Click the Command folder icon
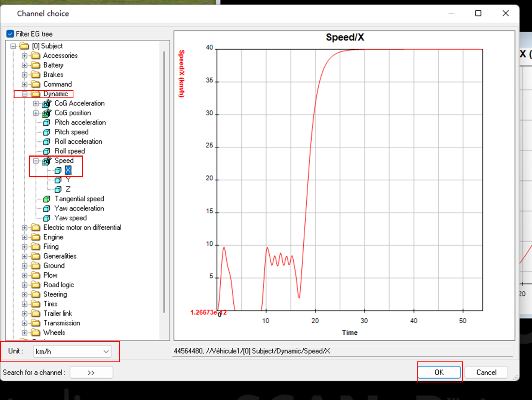Viewport: 532px width, 400px height. tap(36, 84)
